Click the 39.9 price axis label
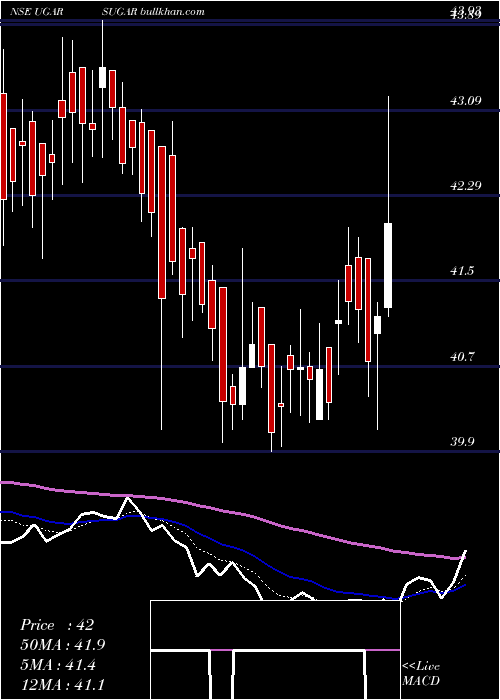Screen dimensions: 500x700 [x=462, y=442]
